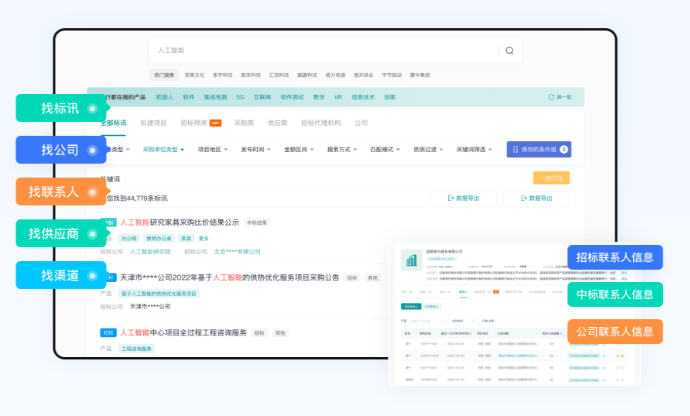Click the 教师办公桌 product tag

(159, 238)
